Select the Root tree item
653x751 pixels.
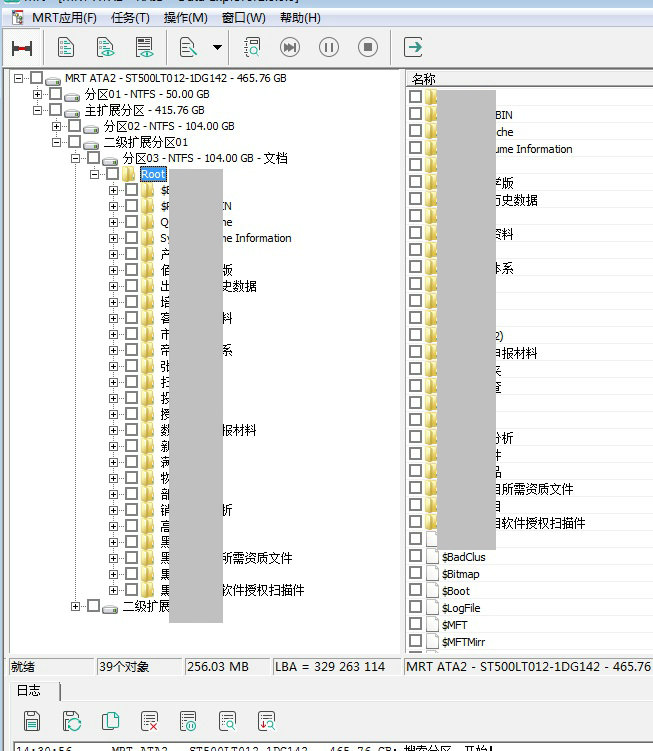(153, 174)
